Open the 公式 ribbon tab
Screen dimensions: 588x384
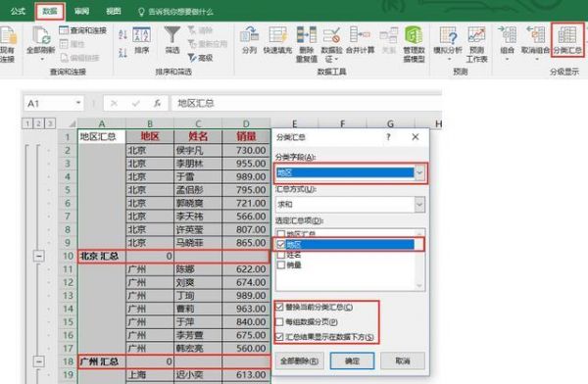click(x=18, y=11)
